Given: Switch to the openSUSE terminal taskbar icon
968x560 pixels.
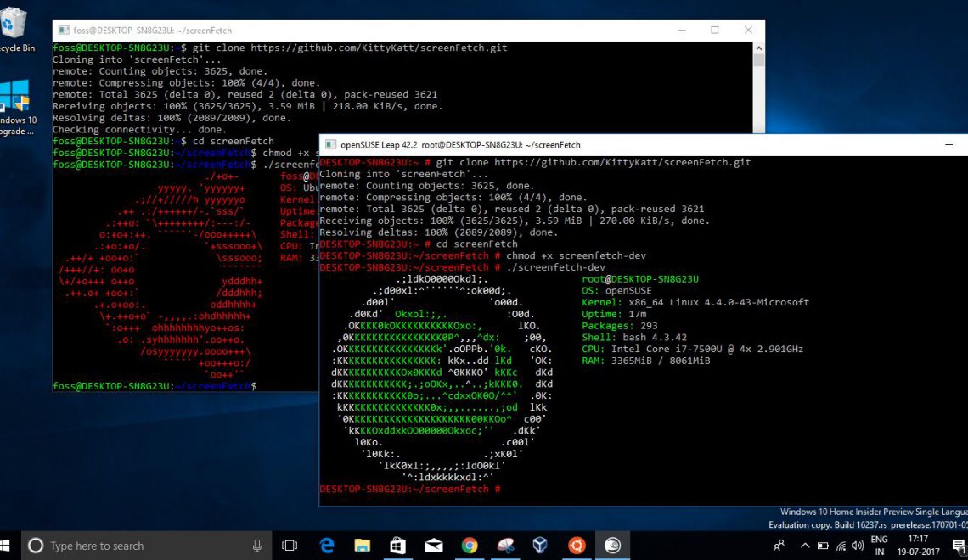Looking at the screenshot, I should point(612,546).
